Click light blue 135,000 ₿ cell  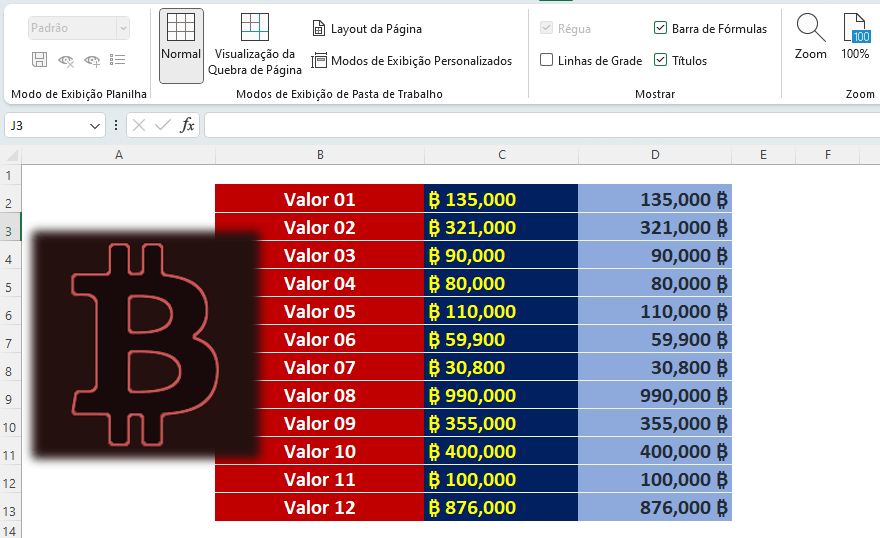tap(655, 199)
